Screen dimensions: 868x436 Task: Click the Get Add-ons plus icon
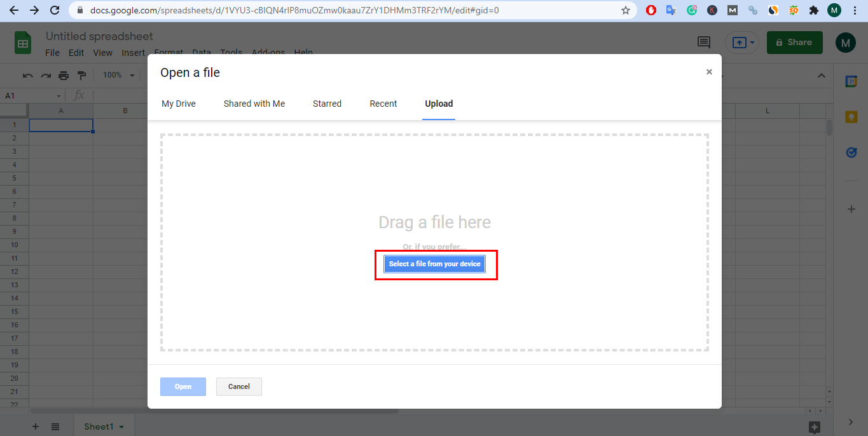(851, 209)
